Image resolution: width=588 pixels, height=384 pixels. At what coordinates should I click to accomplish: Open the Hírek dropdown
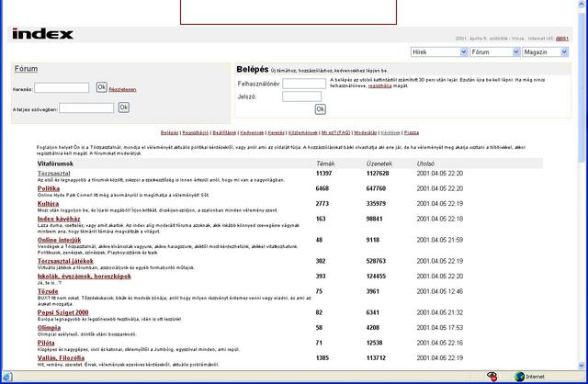(439, 52)
